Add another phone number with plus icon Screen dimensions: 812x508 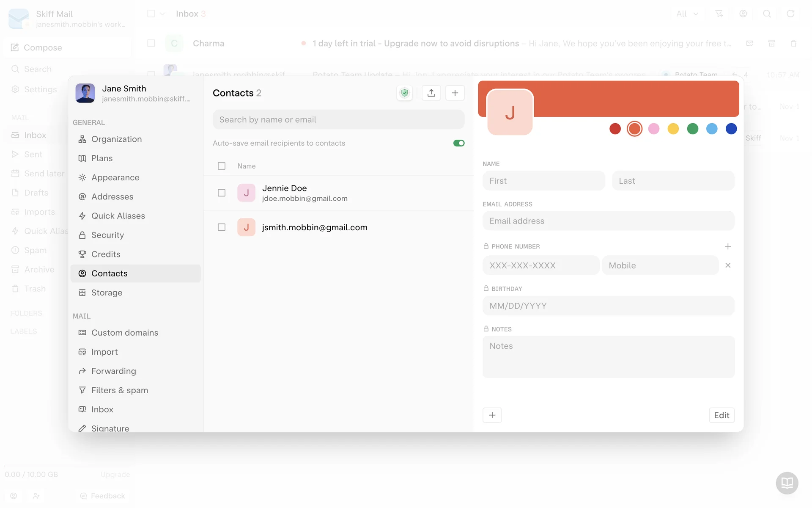728,246
